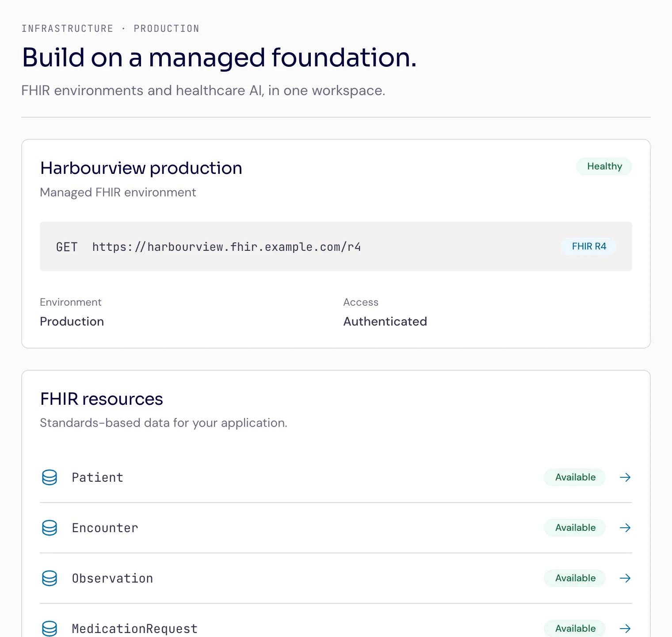Open Observation resource via its arrow
The height and width of the screenshot is (637, 672).
(625, 578)
